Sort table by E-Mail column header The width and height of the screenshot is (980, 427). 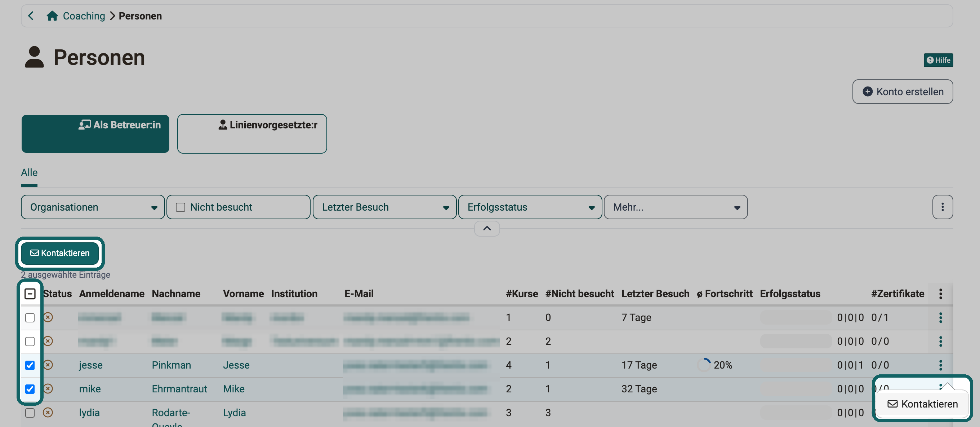[359, 294]
